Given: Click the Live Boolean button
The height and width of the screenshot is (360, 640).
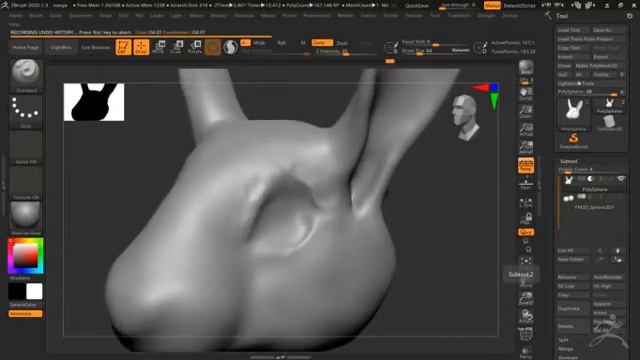Looking at the screenshot, I should click(96, 47).
